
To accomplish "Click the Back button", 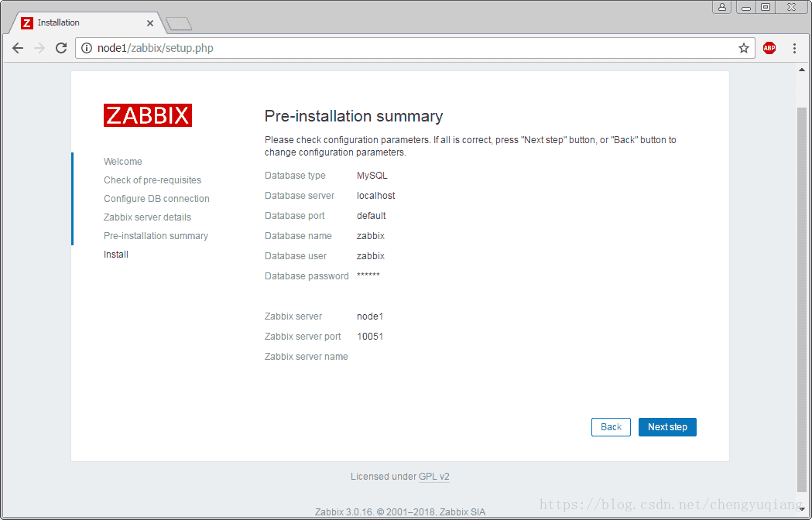I will [611, 427].
